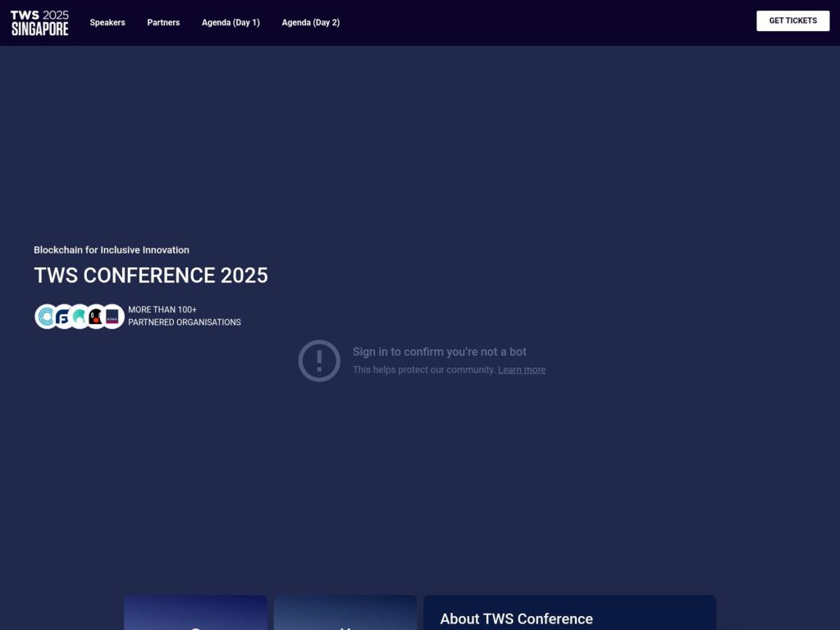Click the blue circular ring partner logo
Image resolution: width=840 pixels, height=630 pixels.
[x=46, y=316]
